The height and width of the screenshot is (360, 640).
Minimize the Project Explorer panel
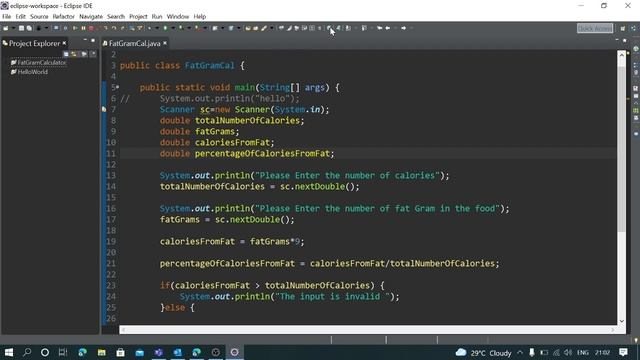click(x=85, y=40)
